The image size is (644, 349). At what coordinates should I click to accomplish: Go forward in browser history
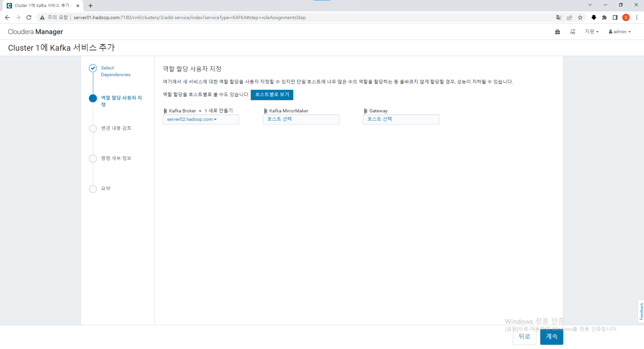pos(18,17)
